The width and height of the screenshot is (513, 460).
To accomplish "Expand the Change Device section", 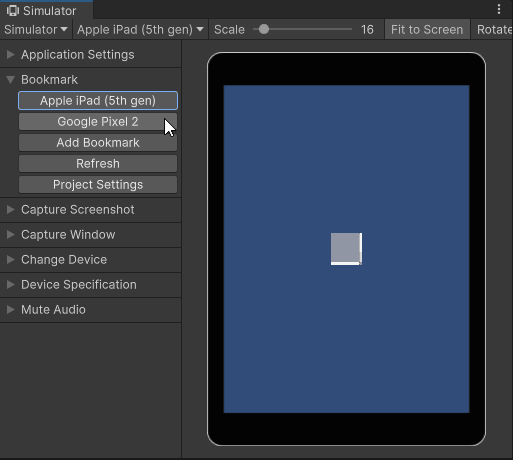I will pyautogui.click(x=90, y=260).
